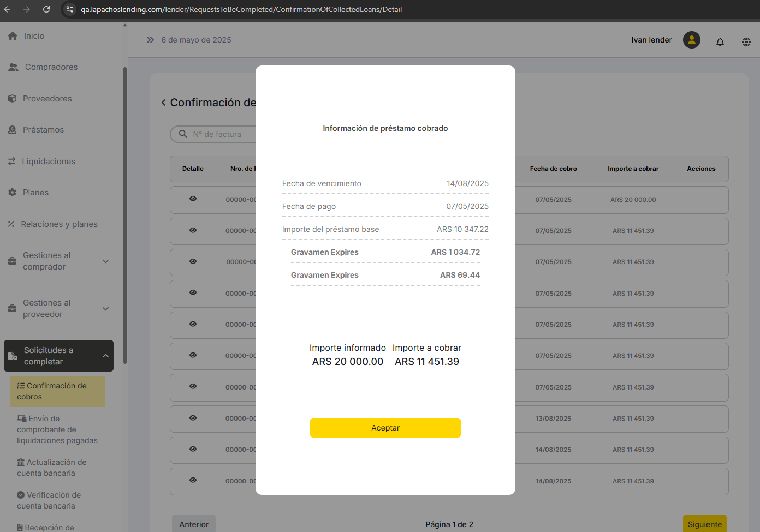
Task: Toggle eye icon in fifth table row
Action: [193, 324]
